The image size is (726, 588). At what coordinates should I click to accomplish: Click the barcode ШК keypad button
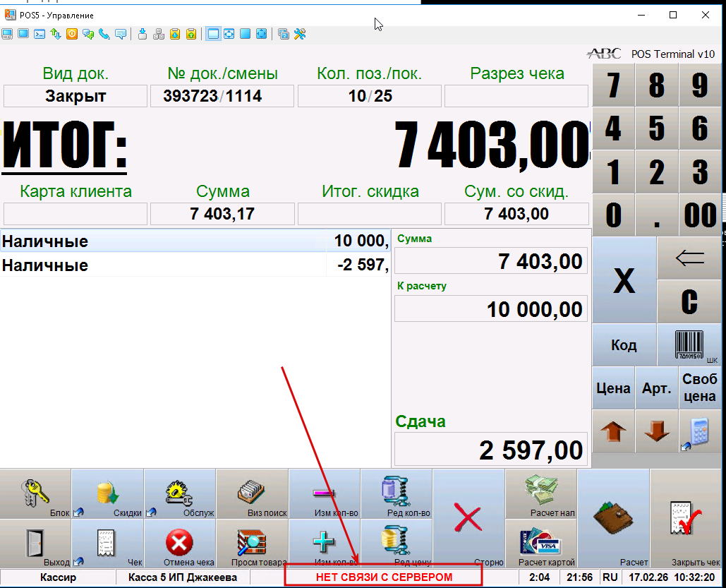pyautogui.click(x=689, y=344)
